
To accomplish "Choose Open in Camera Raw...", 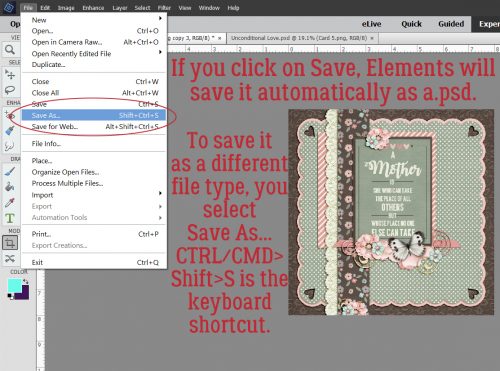I will point(94,42).
